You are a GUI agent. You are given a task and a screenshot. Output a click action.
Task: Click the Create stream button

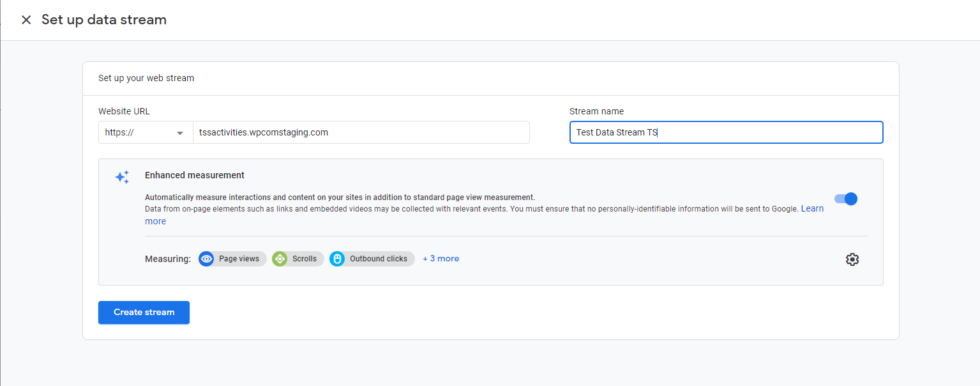[144, 313]
